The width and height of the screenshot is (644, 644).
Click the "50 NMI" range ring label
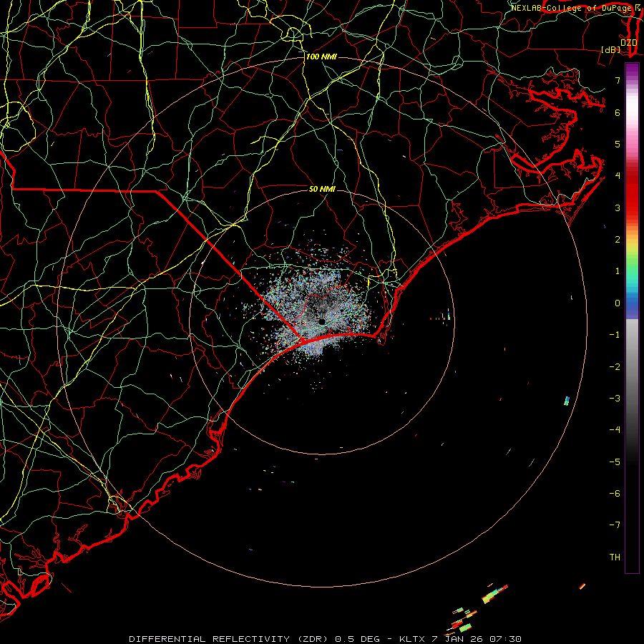(322, 189)
